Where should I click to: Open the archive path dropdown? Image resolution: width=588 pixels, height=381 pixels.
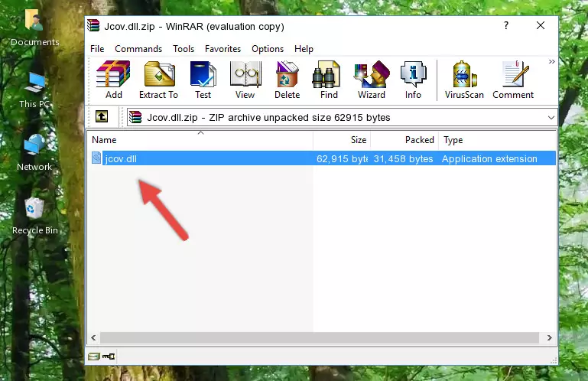[551, 118]
